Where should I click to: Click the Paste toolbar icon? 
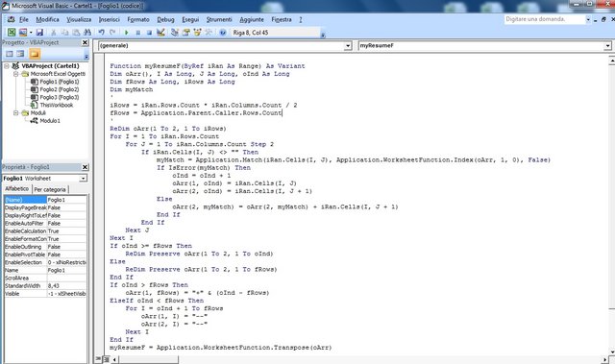(x=77, y=33)
